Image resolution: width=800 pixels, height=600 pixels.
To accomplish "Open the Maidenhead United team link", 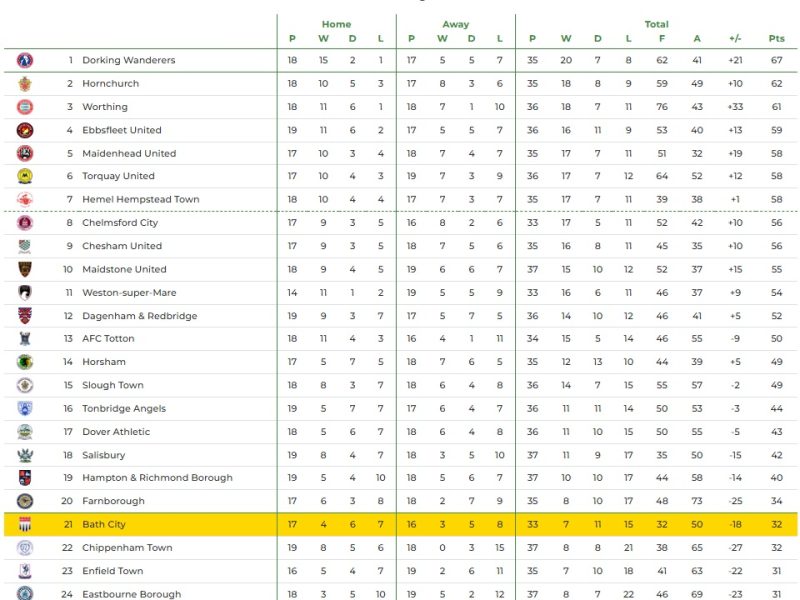I will point(128,154).
